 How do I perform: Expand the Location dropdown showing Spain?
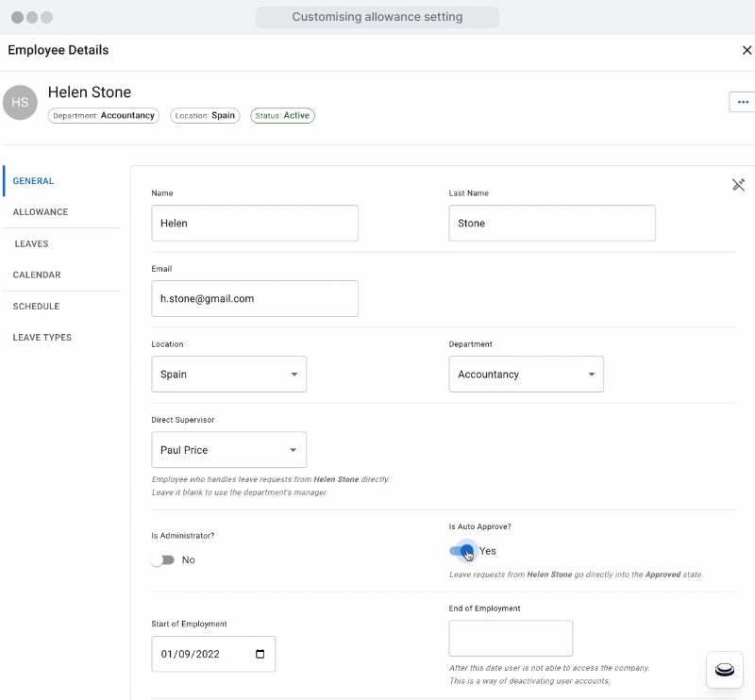pos(228,375)
